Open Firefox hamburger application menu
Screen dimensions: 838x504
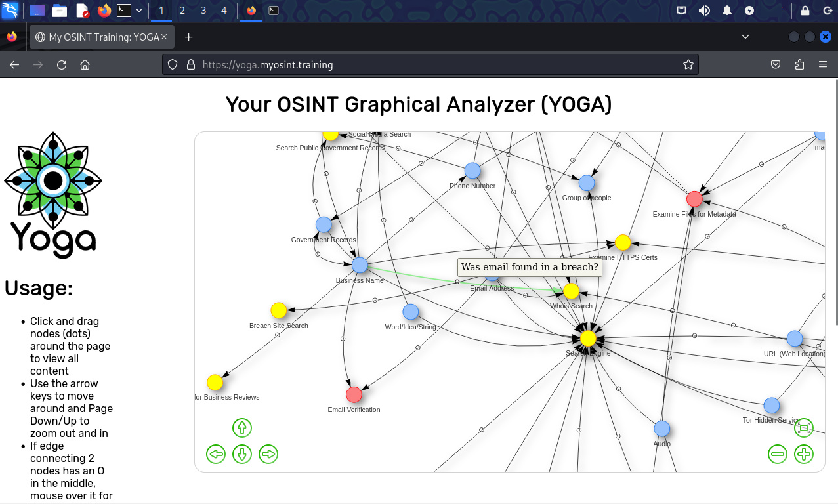(823, 64)
